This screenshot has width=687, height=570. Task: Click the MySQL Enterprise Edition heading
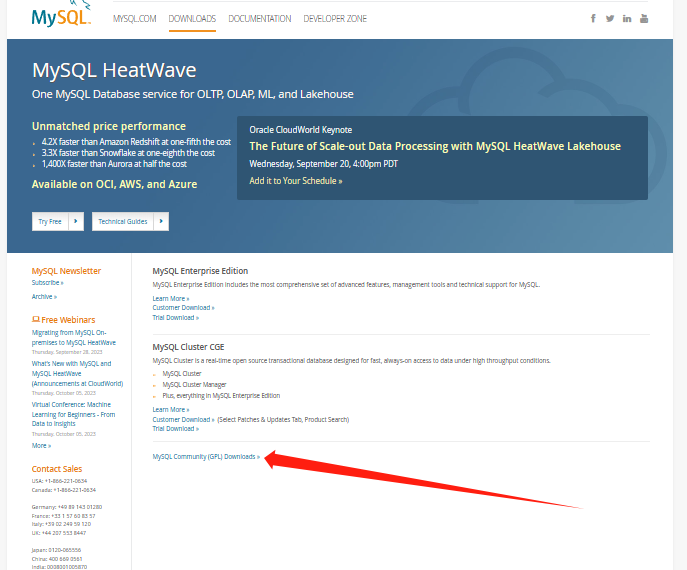tap(200, 271)
